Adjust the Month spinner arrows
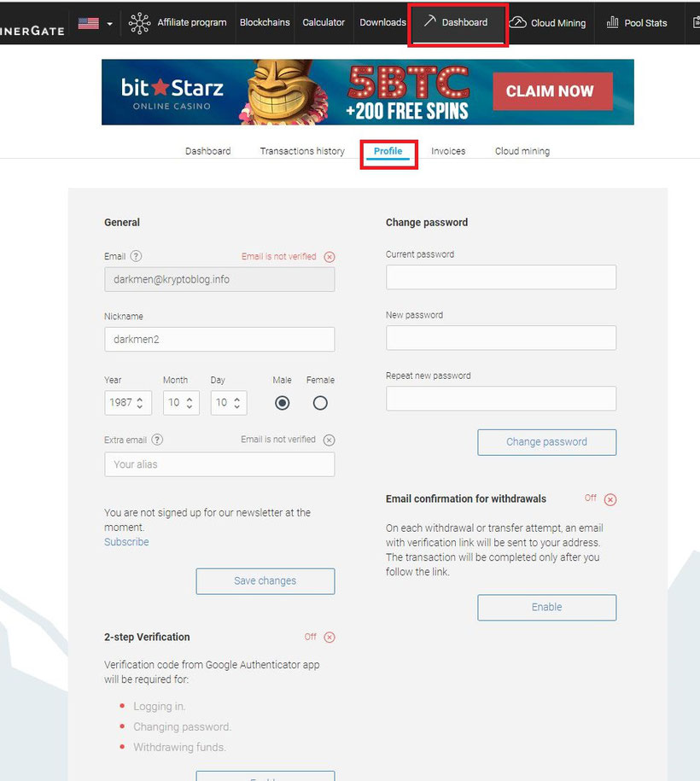 190,403
